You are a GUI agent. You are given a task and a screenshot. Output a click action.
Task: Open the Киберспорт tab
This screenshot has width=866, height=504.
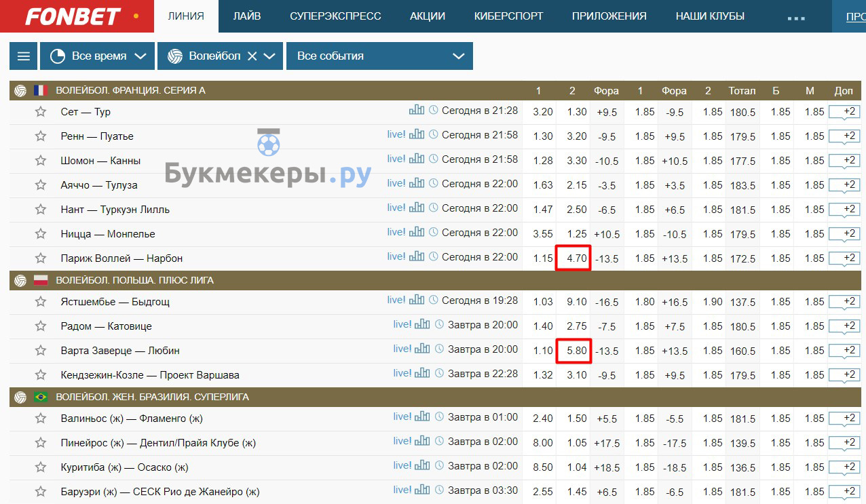[x=508, y=16]
